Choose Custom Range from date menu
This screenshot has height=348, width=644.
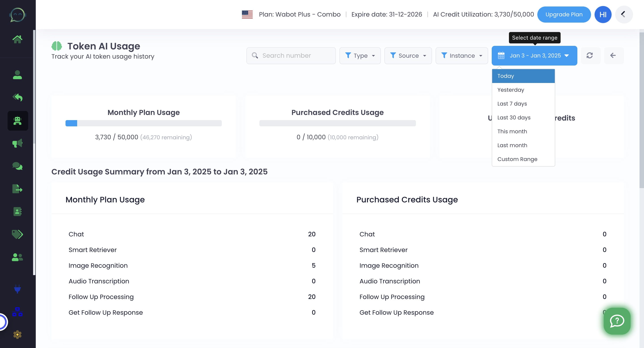[x=517, y=159]
